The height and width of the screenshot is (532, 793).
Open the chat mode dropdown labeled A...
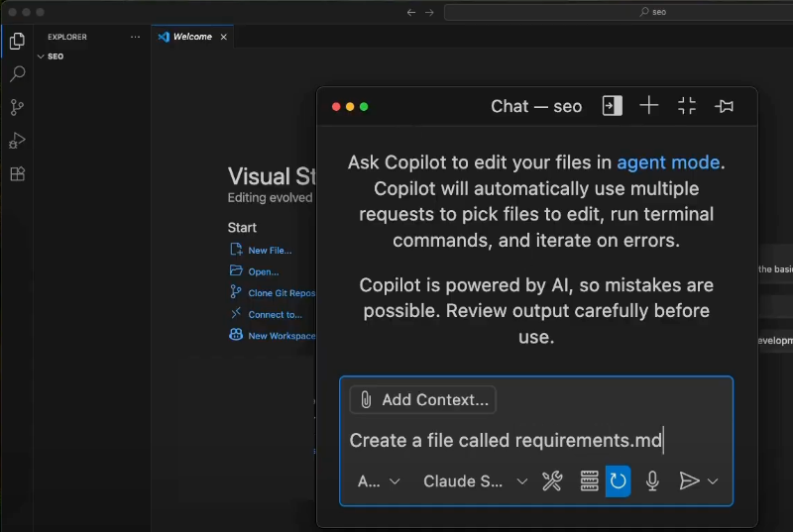(379, 481)
